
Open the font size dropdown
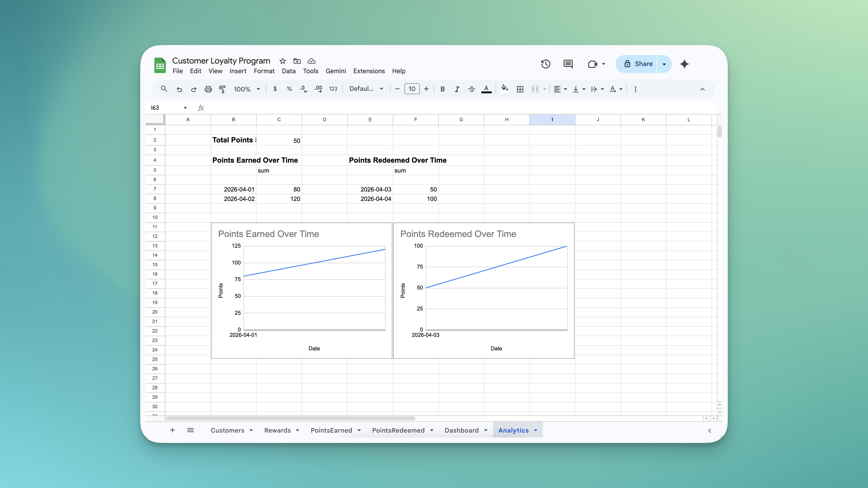coord(412,89)
